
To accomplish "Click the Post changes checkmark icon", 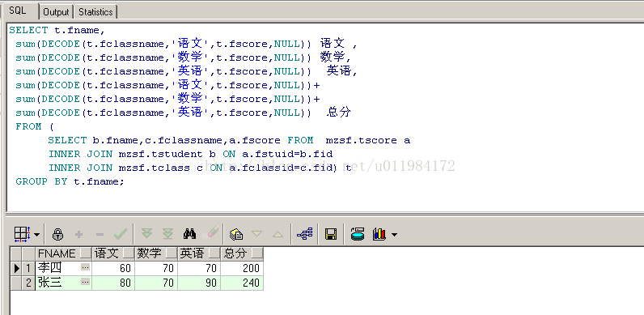I will (x=121, y=234).
